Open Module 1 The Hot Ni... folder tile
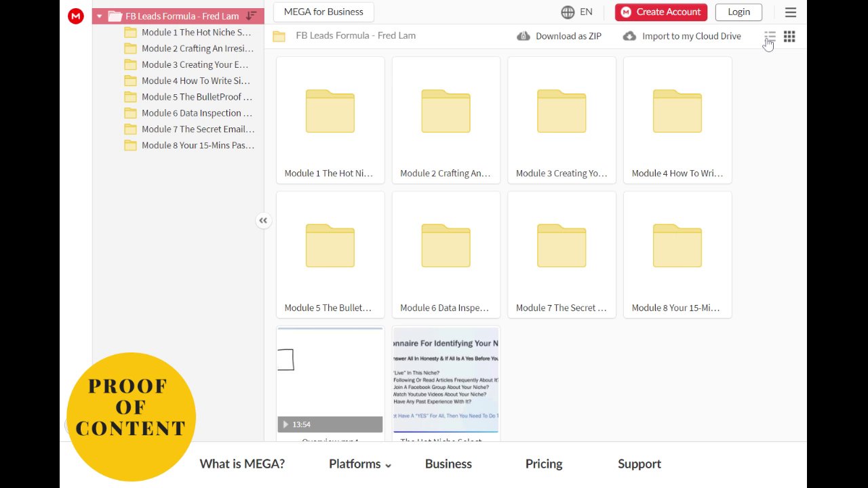 pos(330,120)
